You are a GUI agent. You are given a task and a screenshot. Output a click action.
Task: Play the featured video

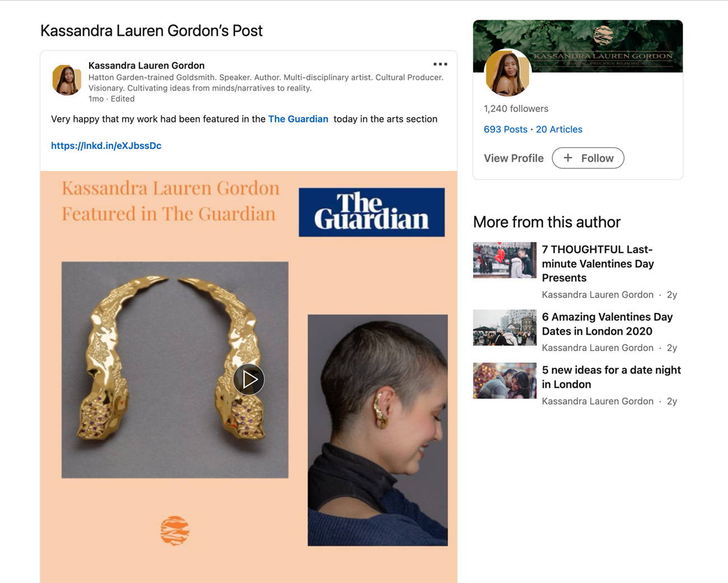(249, 379)
